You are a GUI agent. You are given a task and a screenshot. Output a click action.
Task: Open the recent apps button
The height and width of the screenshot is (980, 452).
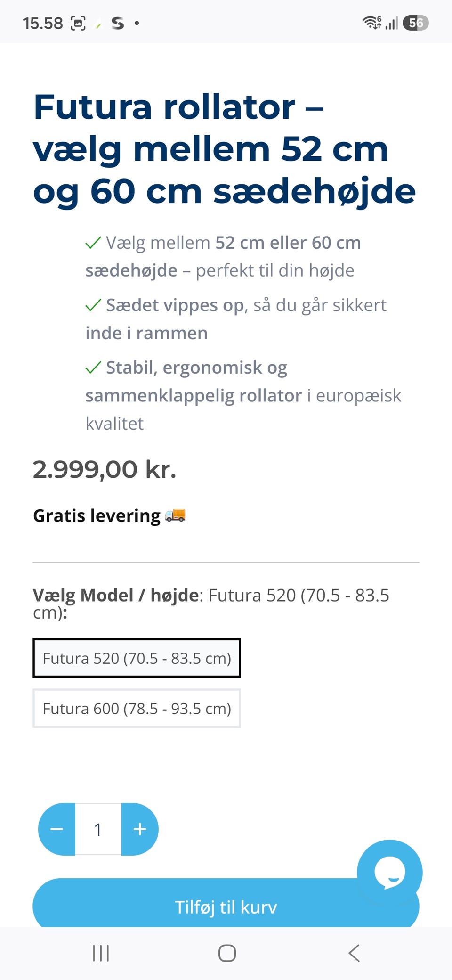[101, 953]
